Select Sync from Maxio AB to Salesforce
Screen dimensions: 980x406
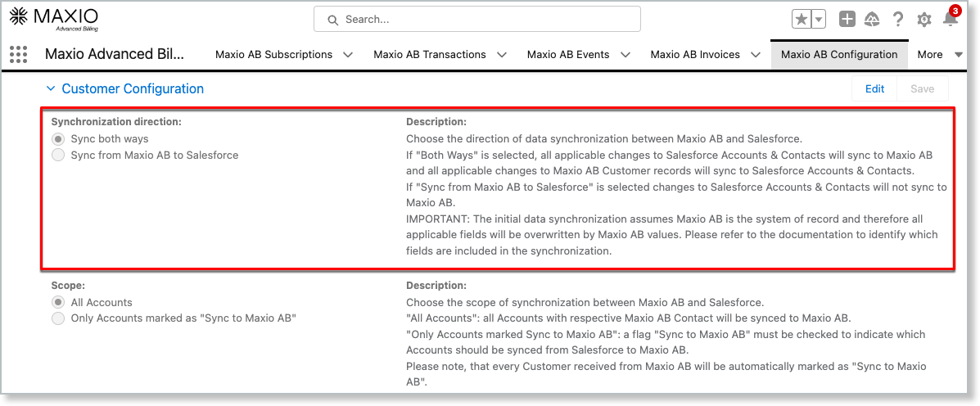(x=58, y=155)
